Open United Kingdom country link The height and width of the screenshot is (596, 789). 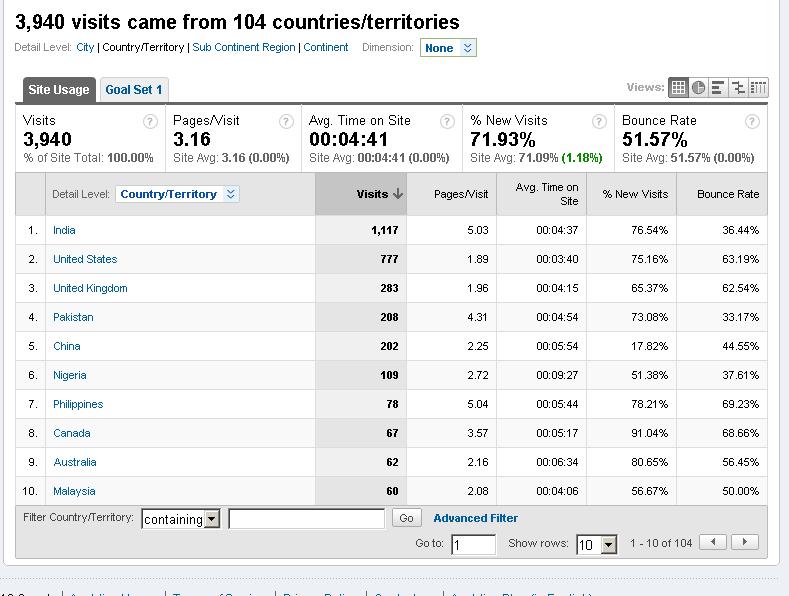point(90,288)
